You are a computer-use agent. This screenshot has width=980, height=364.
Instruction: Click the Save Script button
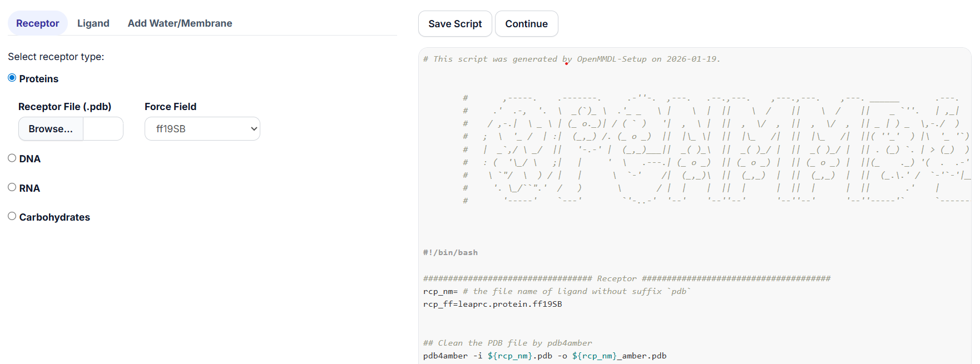[x=455, y=24]
